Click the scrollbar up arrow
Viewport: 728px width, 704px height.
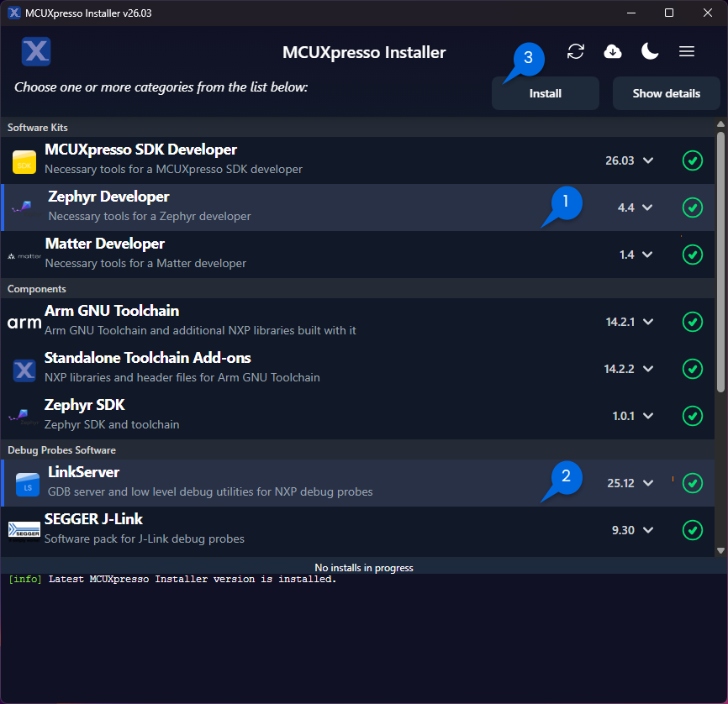(720, 123)
